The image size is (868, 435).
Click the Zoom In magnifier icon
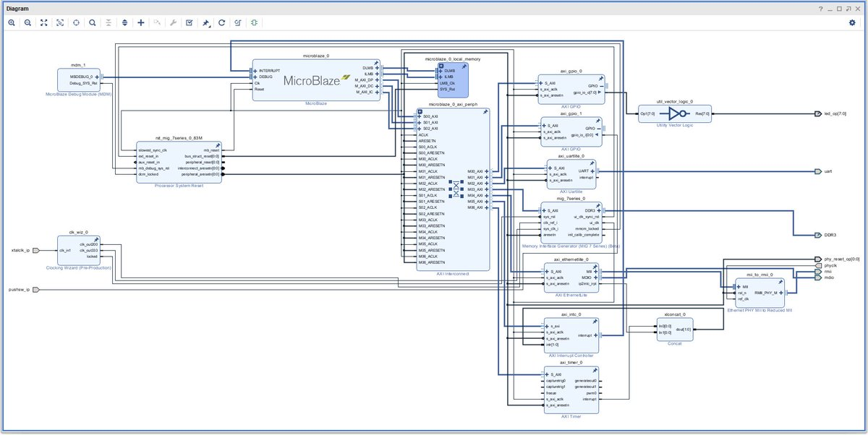[x=12, y=22]
